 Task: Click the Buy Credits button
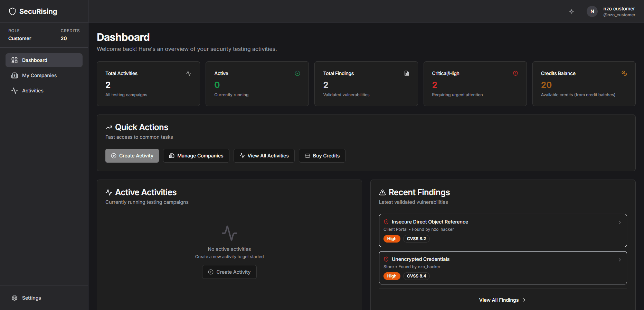pos(322,156)
